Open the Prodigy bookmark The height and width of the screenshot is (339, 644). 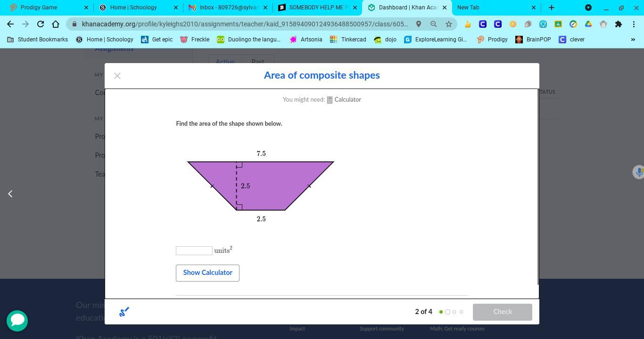pos(492,40)
